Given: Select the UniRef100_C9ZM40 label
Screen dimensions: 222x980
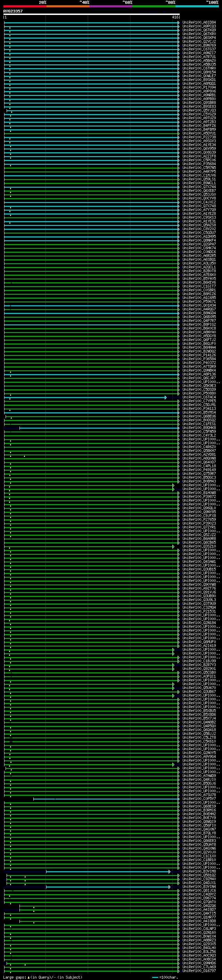Looking at the screenshot, I should point(199,879).
